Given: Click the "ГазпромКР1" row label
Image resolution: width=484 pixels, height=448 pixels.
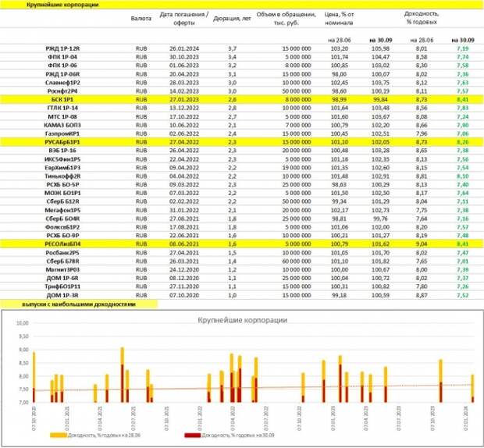Looking at the screenshot, I should coord(62,133).
